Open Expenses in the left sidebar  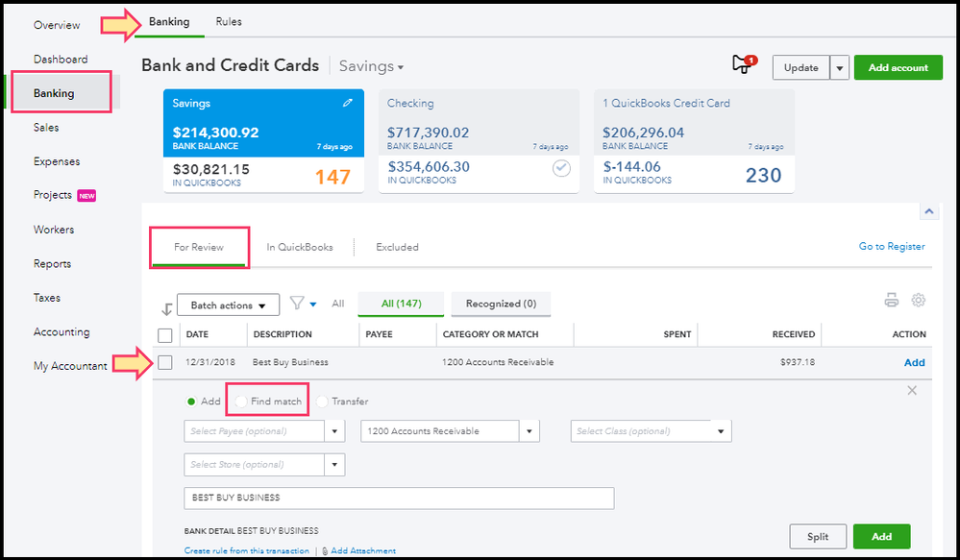(57, 161)
